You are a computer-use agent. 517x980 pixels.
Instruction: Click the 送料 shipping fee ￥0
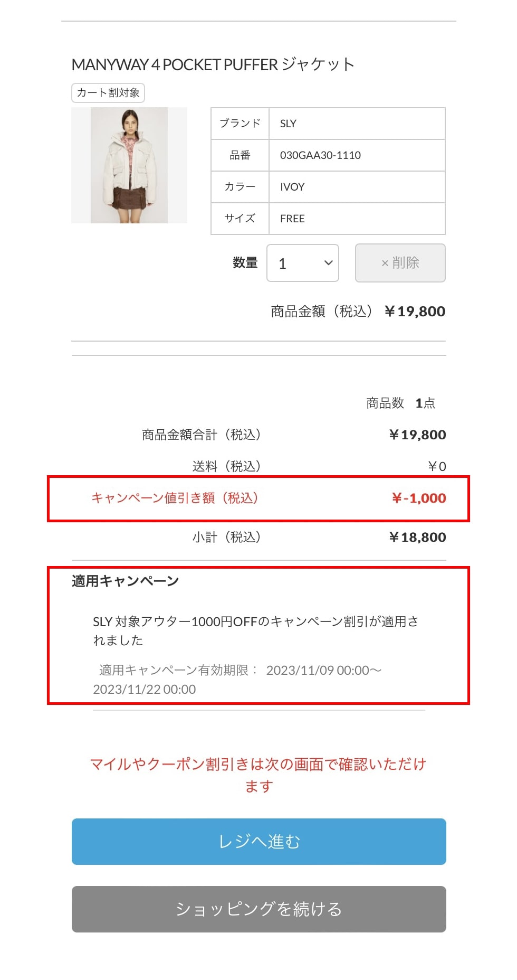point(437,466)
